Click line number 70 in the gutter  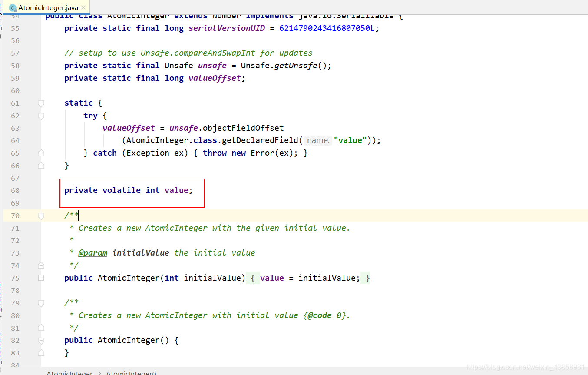point(15,216)
